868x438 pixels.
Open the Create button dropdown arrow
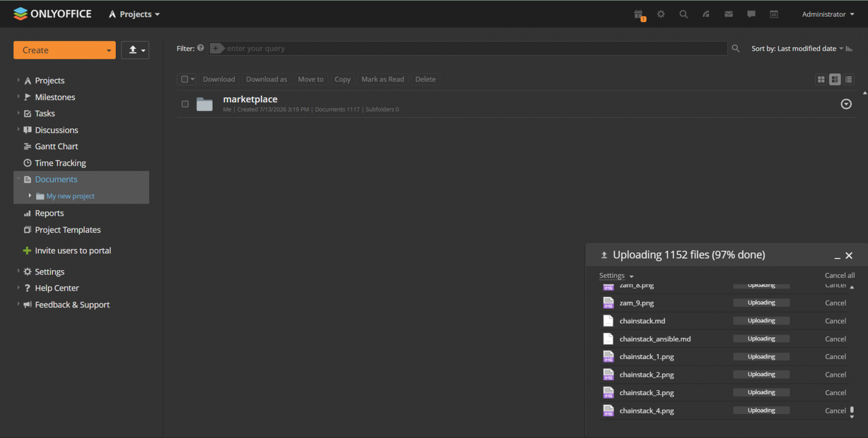[x=108, y=51]
